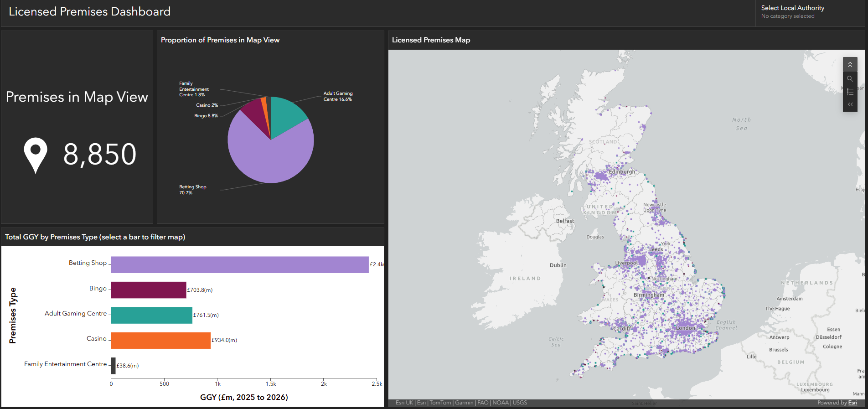
Task: Click the 'Casino 2%' pie label
Action: click(207, 105)
